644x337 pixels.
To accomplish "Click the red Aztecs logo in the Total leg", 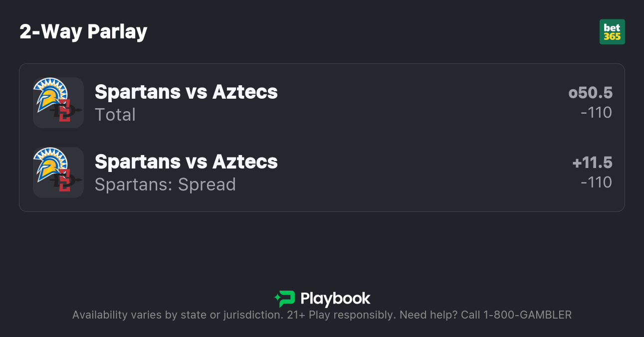I will click(65, 111).
